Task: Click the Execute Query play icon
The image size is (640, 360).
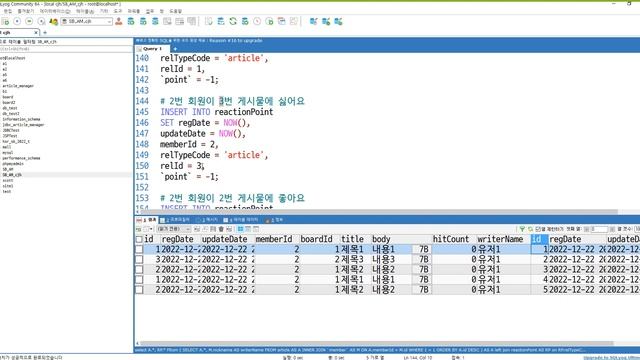Action: pyautogui.click(x=17, y=21)
